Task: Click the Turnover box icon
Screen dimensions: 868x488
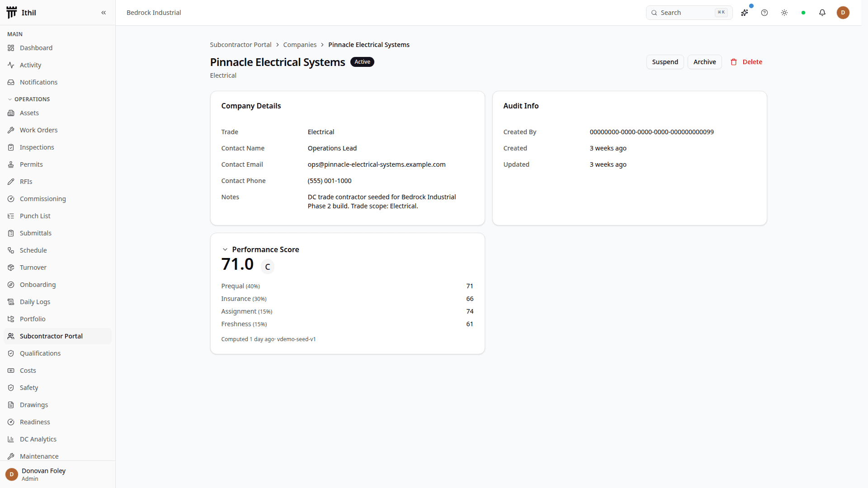Action: tap(11, 267)
